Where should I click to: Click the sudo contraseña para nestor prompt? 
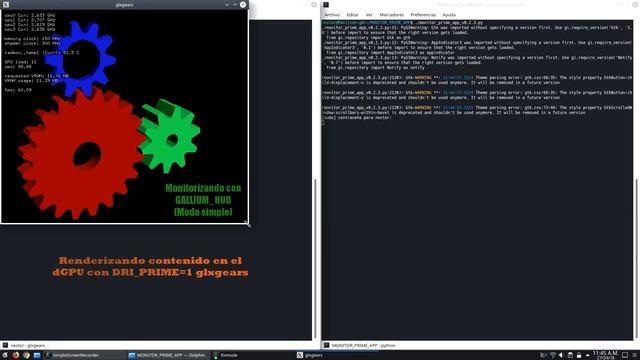point(357,118)
